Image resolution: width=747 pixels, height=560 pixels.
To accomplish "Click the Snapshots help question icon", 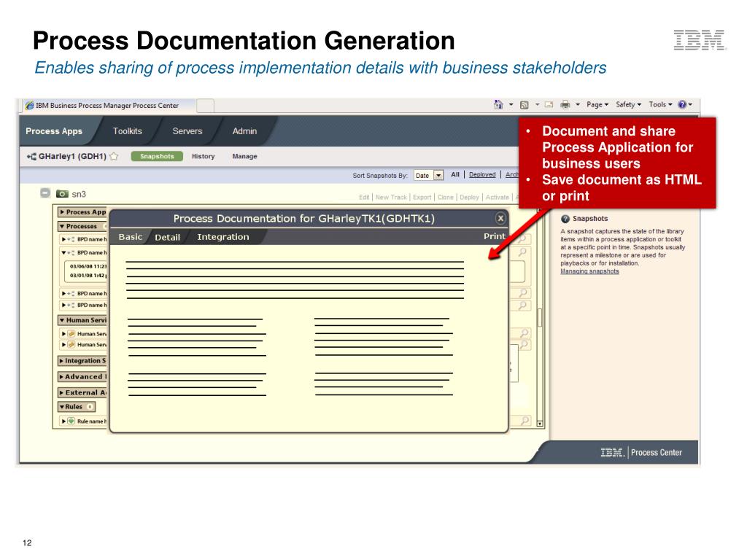I will coord(565,219).
